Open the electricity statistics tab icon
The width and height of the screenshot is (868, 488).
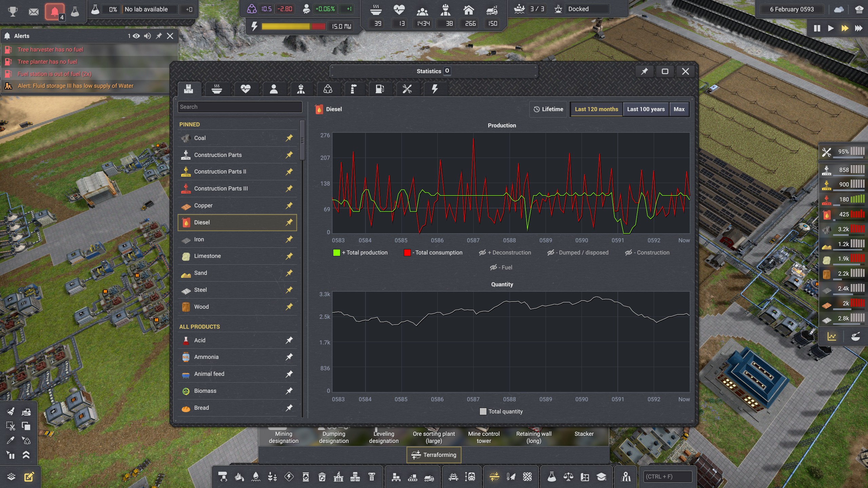[434, 89]
